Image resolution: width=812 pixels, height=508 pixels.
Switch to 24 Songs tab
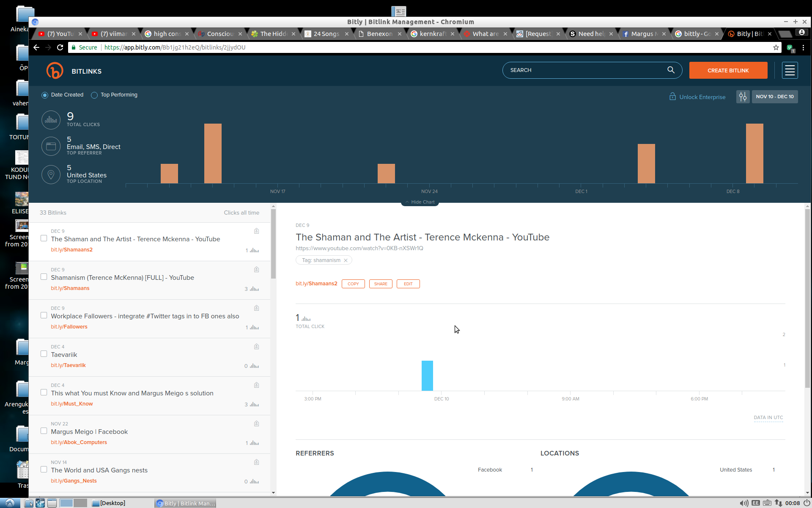[x=326, y=34]
